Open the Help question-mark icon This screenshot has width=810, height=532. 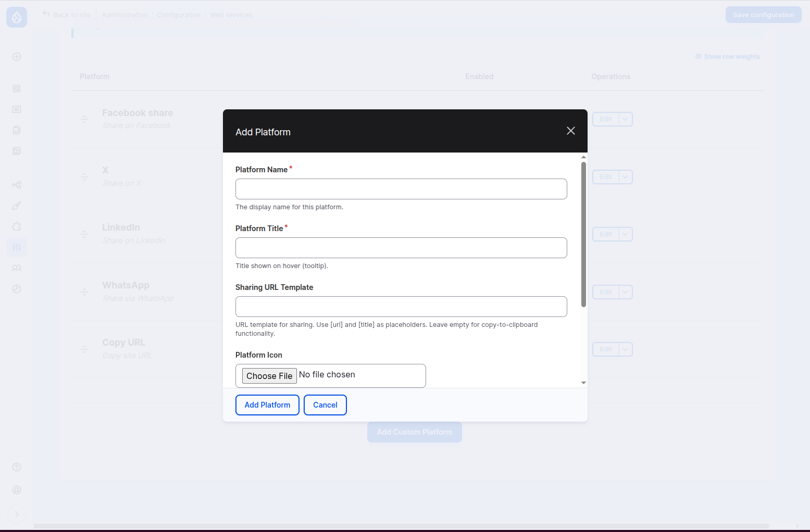[17, 467]
